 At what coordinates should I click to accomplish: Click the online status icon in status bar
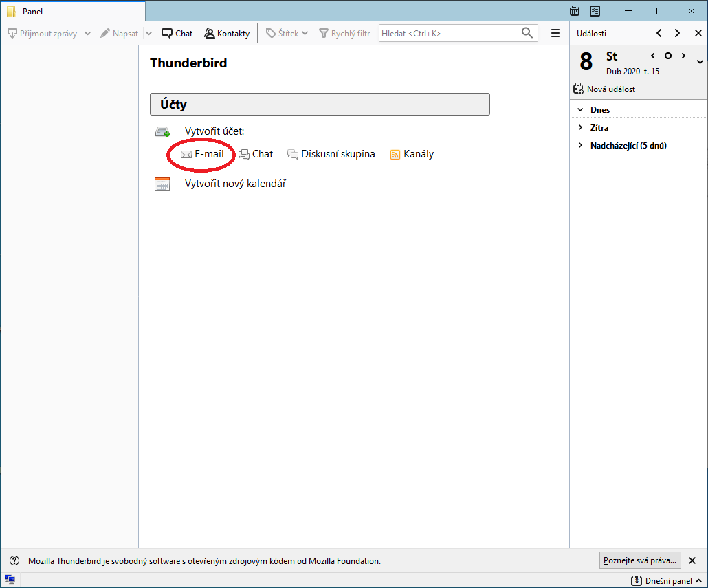coord(10,580)
